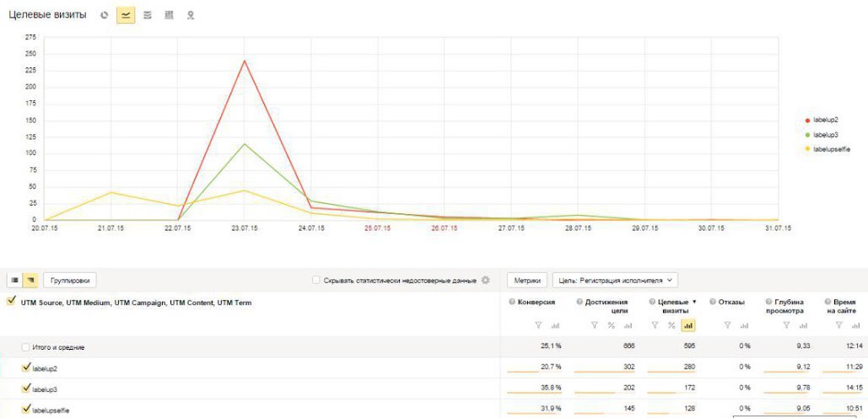Switch table to tree view
This screenshot has height=418, width=868.
[x=30, y=281]
